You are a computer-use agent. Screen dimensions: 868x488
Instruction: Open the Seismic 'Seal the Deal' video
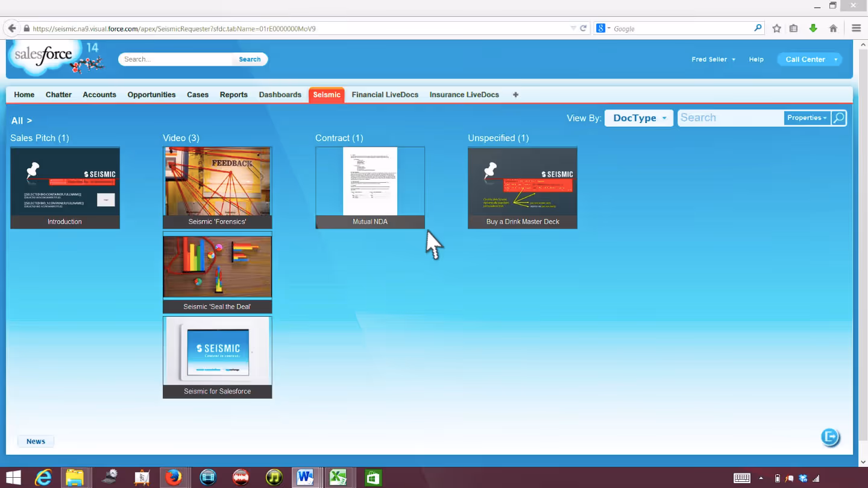pyautogui.click(x=217, y=273)
